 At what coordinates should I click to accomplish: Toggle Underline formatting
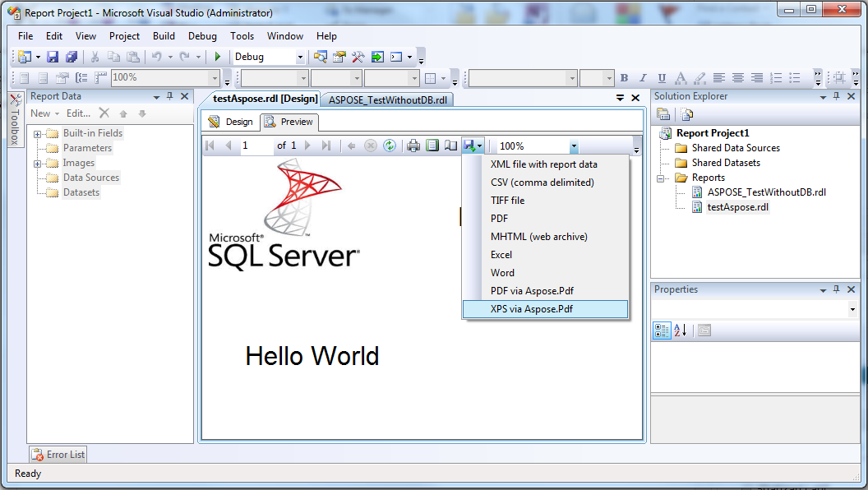point(662,78)
